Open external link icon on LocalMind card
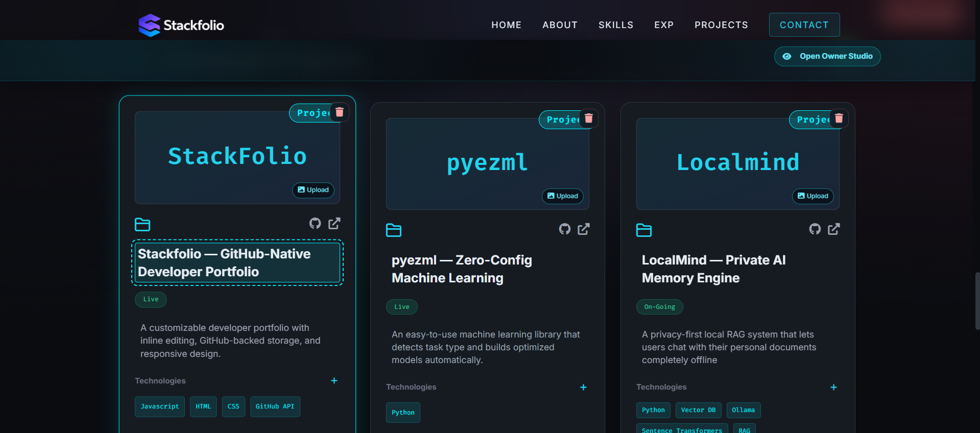This screenshot has width=980, height=433. click(834, 229)
